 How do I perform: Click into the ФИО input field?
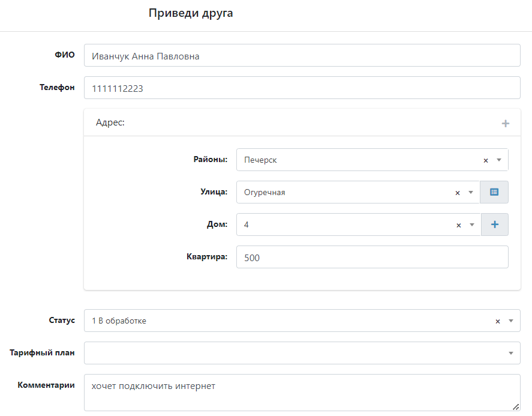tap(302, 55)
